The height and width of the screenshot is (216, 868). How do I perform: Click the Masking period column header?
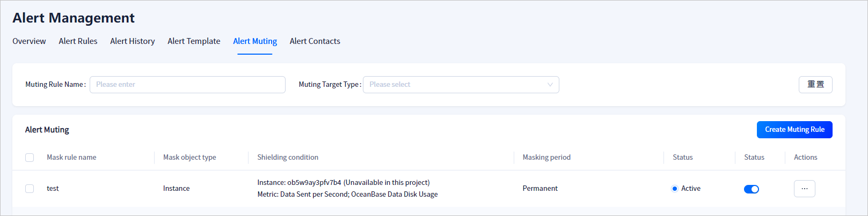pos(546,158)
